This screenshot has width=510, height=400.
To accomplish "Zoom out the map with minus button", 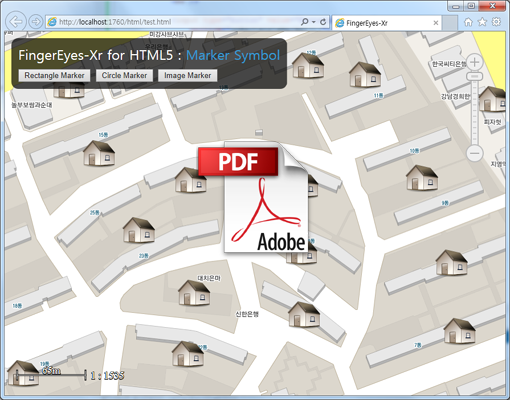I will 475,154.
